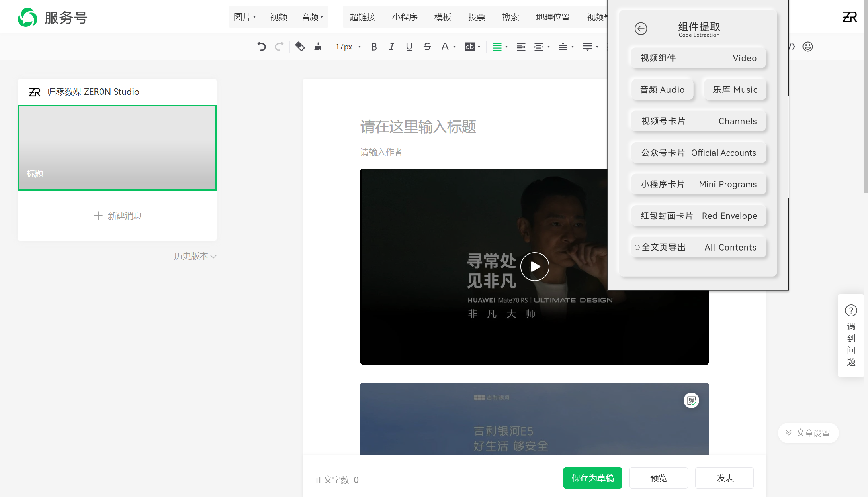Viewport: 868px width, 497px height.
Task: Click 视频组件 Video extraction button
Action: pos(698,58)
